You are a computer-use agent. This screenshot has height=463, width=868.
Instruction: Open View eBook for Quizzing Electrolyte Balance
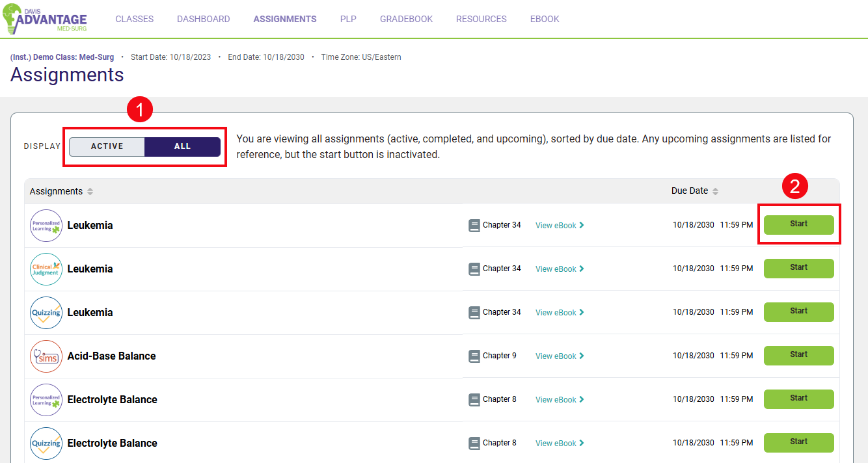tap(560, 443)
